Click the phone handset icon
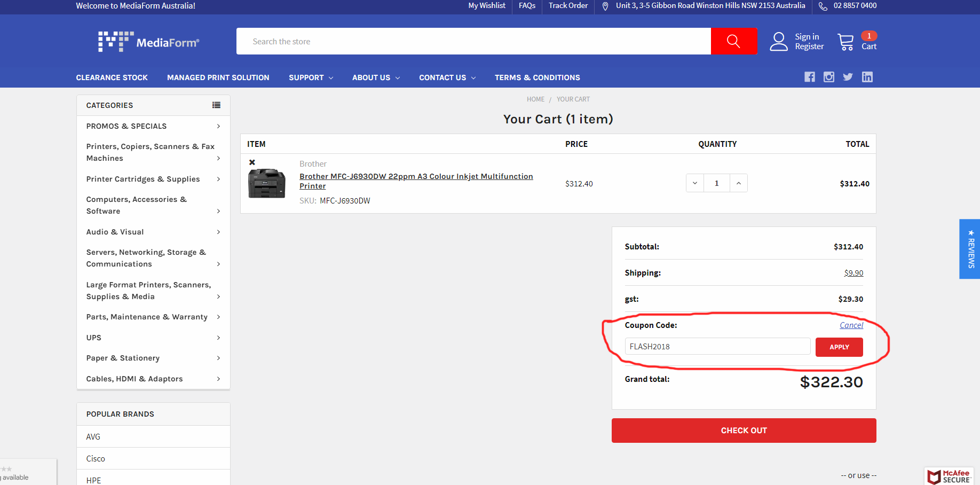Image resolution: width=980 pixels, height=485 pixels. point(823,6)
